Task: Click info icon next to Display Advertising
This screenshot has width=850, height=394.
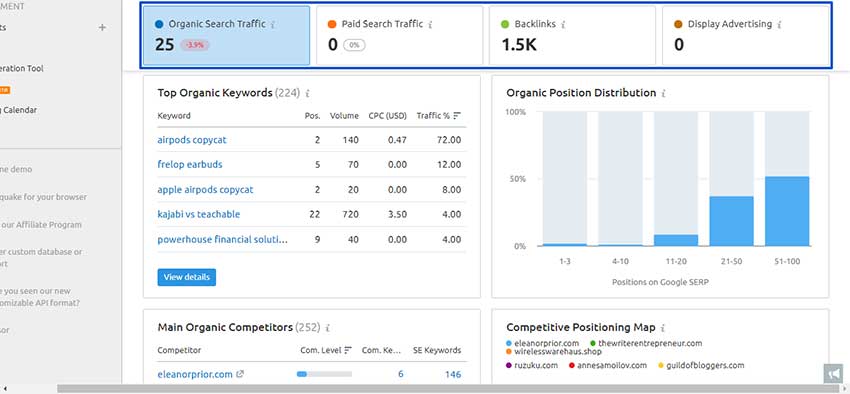Action: (x=780, y=25)
